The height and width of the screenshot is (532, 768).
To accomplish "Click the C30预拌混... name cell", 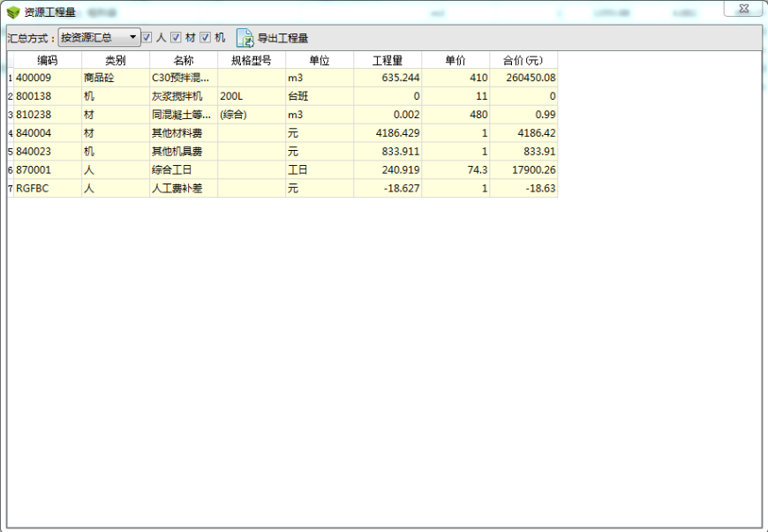I will (x=184, y=78).
